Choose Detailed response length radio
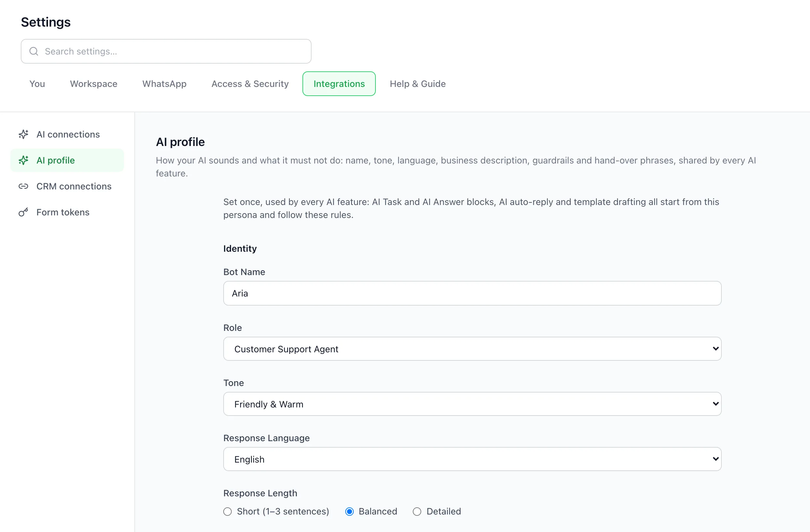The width and height of the screenshot is (810, 532). click(x=417, y=512)
